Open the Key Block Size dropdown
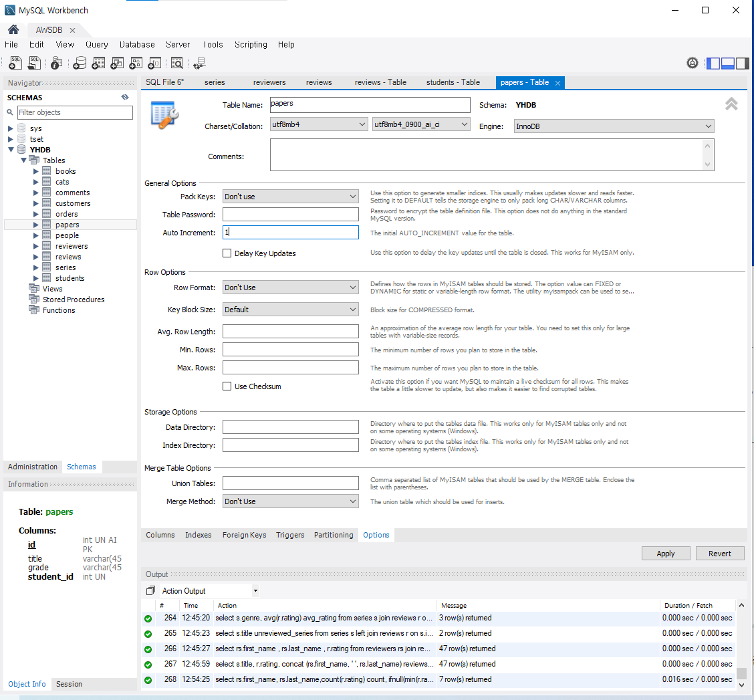The height and width of the screenshot is (700, 754). click(291, 310)
